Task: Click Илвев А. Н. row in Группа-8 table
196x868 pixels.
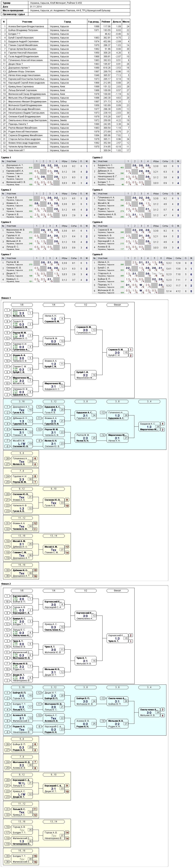Action: [x=143, y=263]
